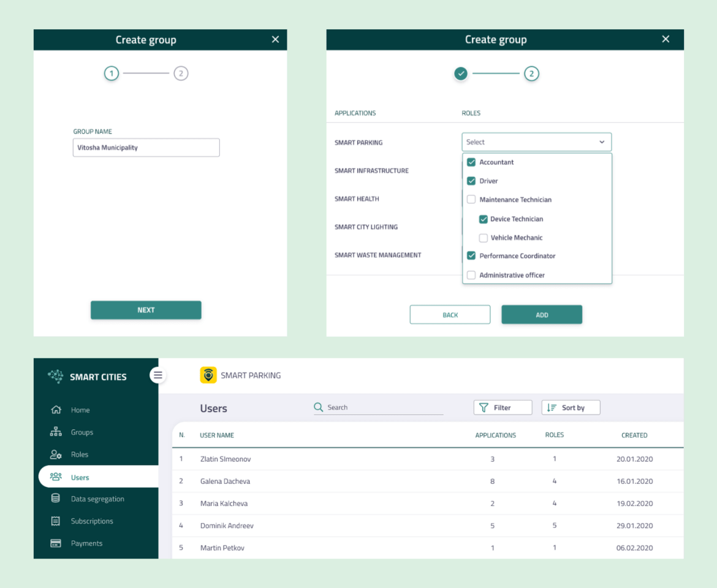Screen dimensions: 717x588
Task: Open the Roles sidebar menu item
Action: 80,454
